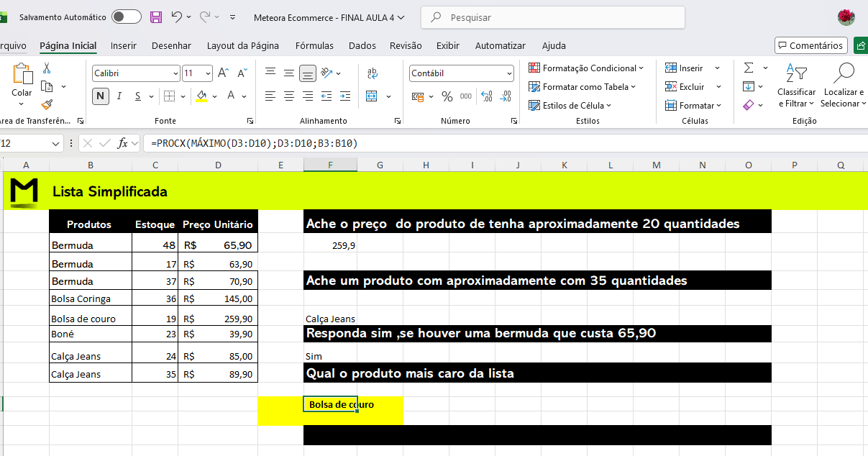Click Localizar e Selecionar button

click(844, 86)
